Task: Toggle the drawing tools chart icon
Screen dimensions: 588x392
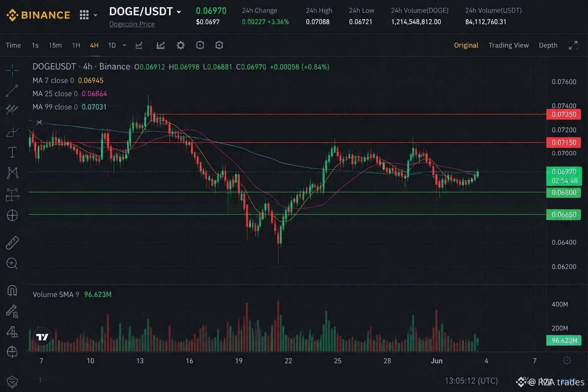Action: (x=139, y=45)
